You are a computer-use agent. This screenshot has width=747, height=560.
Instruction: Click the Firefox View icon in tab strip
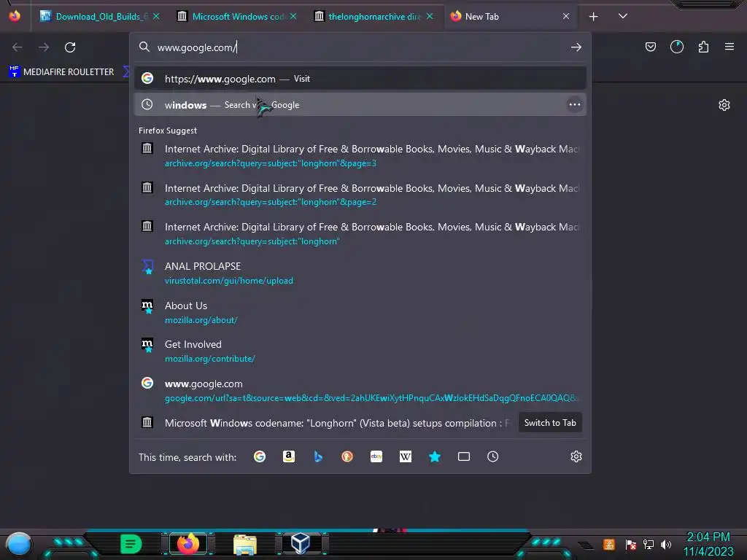coord(15,16)
